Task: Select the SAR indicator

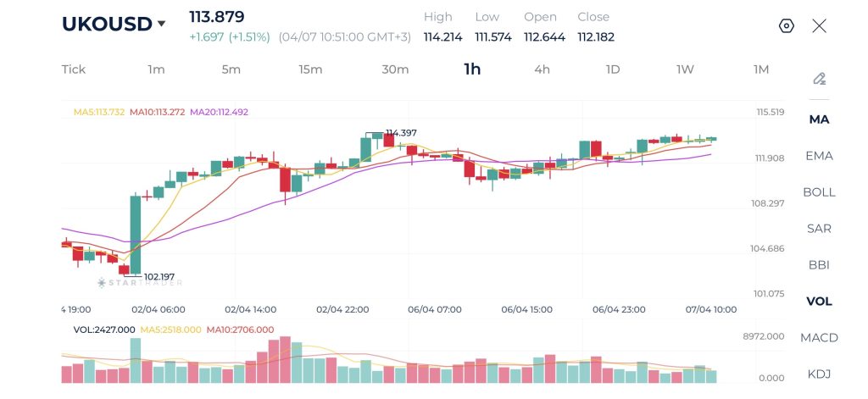Action: pyautogui.click(x=820, y=229)
